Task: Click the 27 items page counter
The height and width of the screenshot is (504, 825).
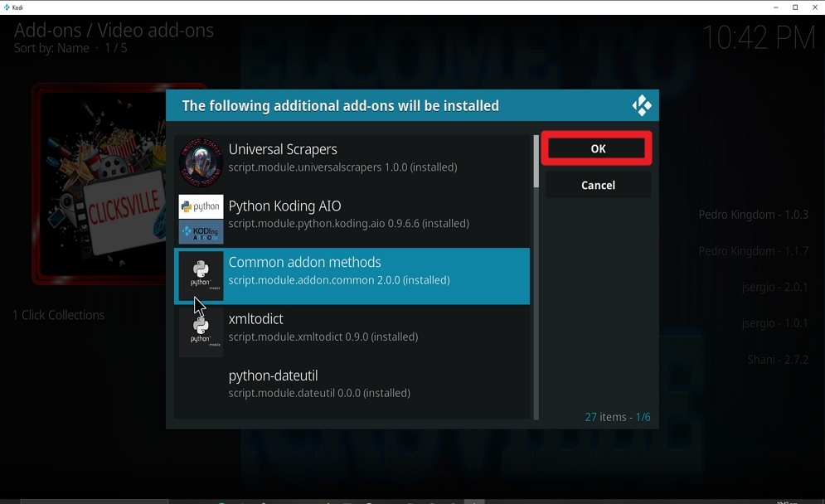Action: click(618, 417)
